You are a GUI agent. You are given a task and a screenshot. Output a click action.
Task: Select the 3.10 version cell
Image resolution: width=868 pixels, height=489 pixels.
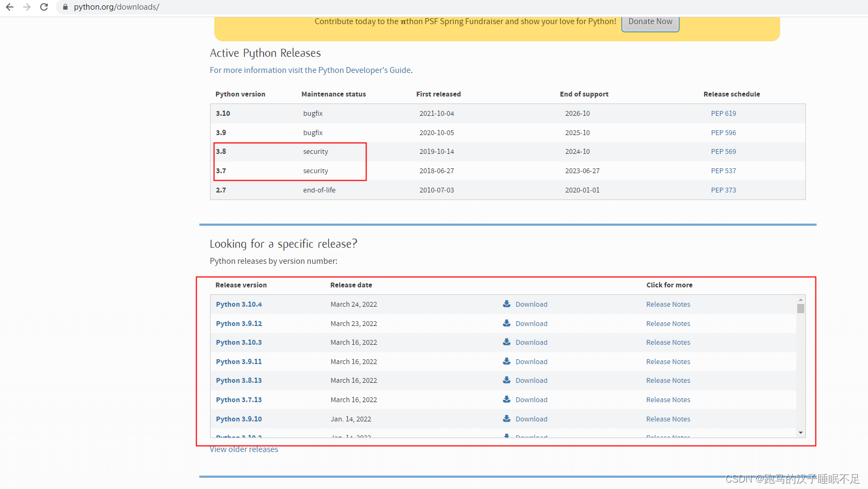223,114
